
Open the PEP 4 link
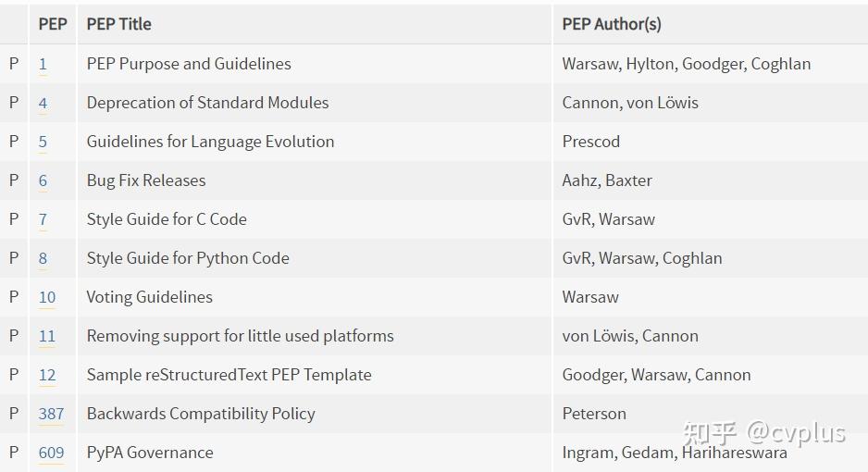[43, 103]
